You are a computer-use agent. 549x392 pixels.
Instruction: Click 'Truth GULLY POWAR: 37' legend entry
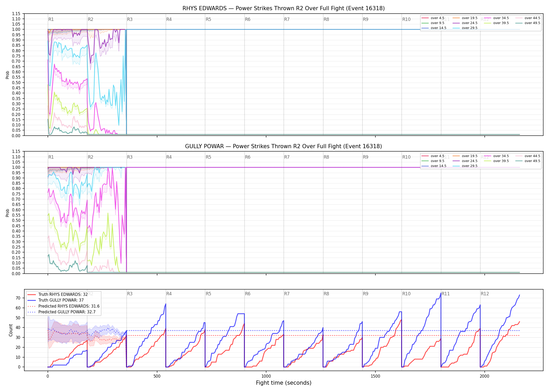(56, 300)
